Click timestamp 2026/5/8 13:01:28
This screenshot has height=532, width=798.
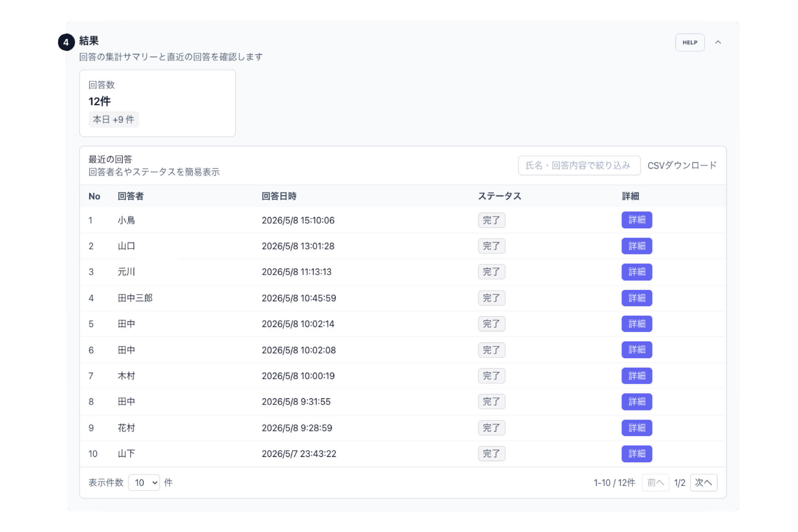coord(298,246)
